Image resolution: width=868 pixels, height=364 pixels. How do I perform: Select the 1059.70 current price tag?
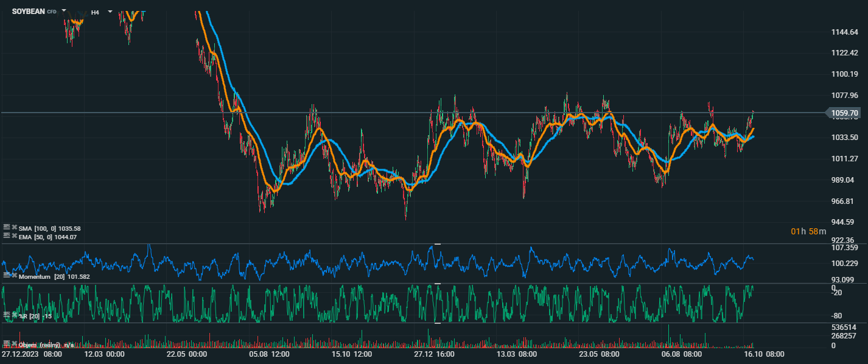point(845,113)
